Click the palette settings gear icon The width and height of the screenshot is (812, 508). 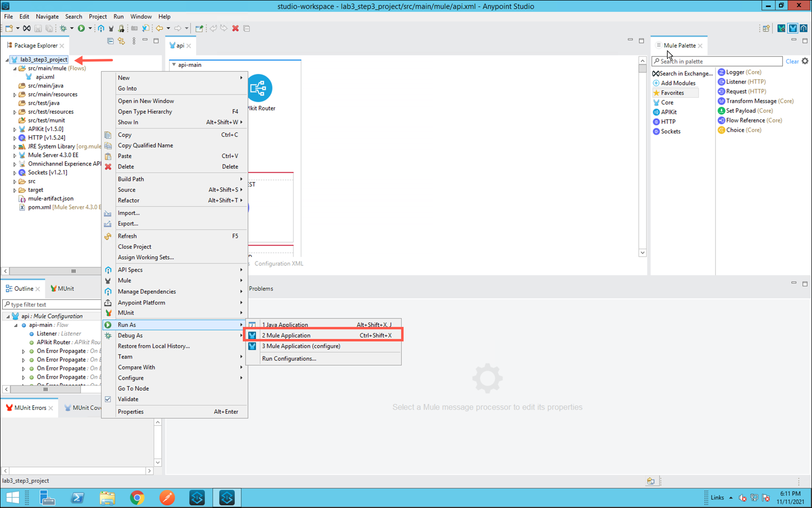[805, 61]
